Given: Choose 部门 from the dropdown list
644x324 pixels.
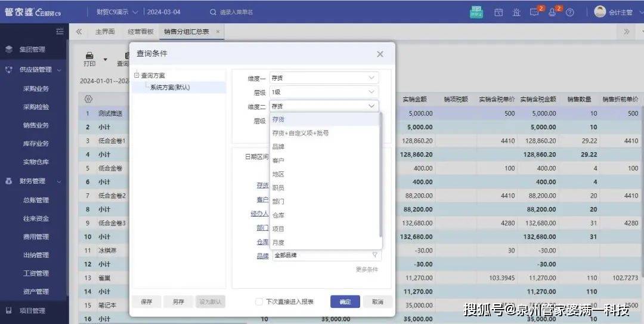Looking at the screenshot, I should 324,202.
